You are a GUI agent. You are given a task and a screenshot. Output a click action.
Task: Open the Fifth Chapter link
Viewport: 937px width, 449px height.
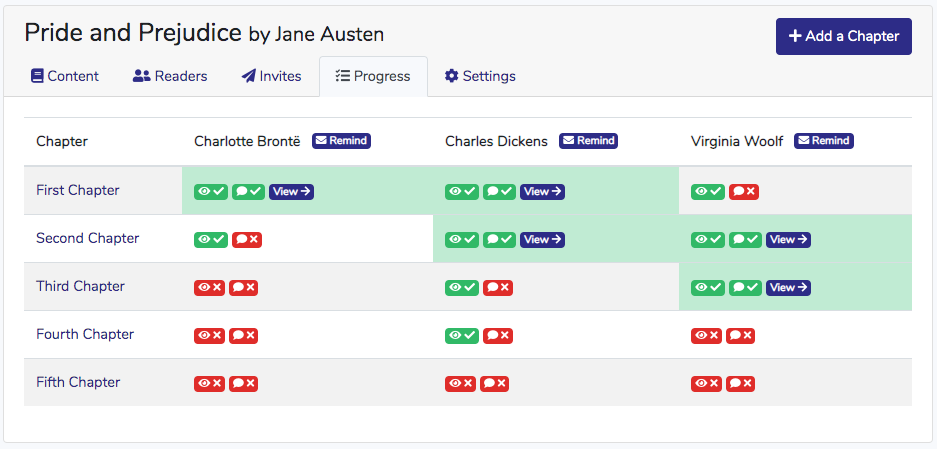78,382
